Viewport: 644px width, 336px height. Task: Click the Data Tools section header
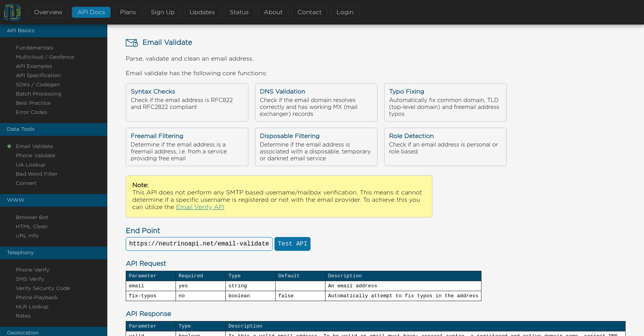pyautogui.click(x=54, y=129)
